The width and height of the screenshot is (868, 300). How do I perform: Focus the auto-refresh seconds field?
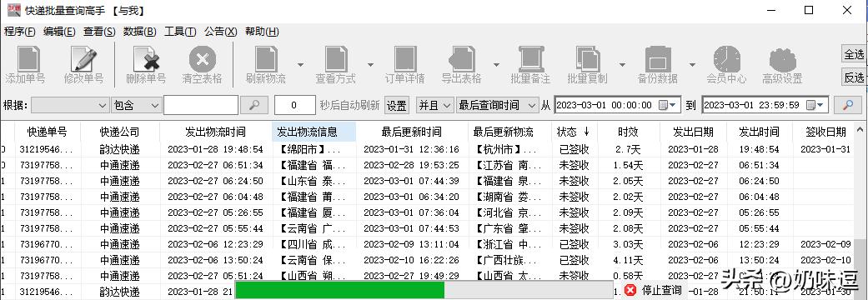click(295, 105)
